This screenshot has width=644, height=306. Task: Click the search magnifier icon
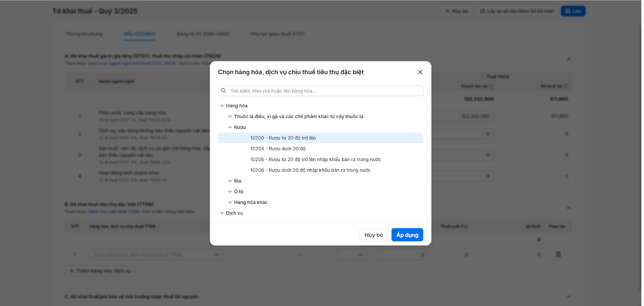click(x=223, y=91)
